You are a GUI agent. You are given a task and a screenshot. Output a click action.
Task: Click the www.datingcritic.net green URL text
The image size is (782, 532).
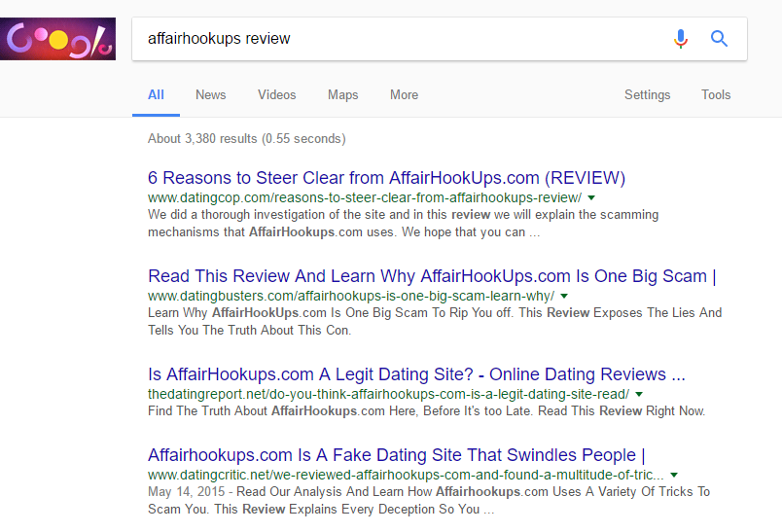click(406, 476)
